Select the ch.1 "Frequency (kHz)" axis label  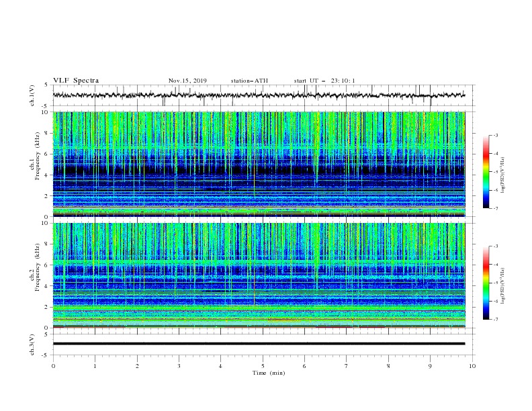tap(37, 154)
